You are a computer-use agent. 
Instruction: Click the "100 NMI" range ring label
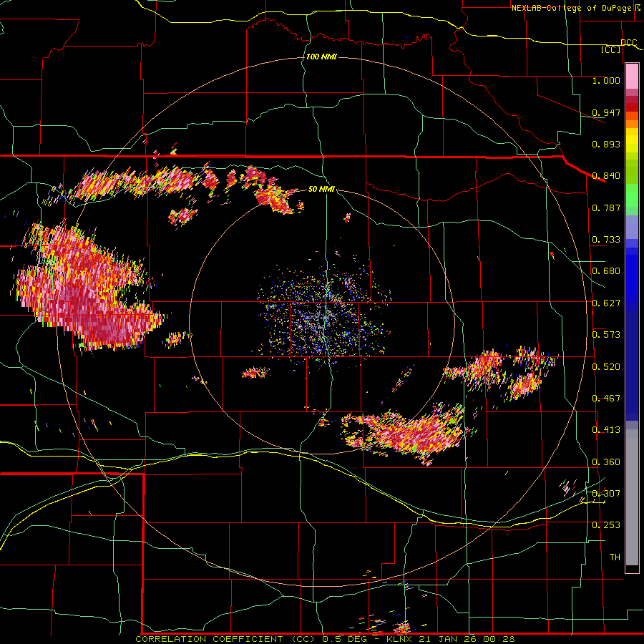click(321, 57)
